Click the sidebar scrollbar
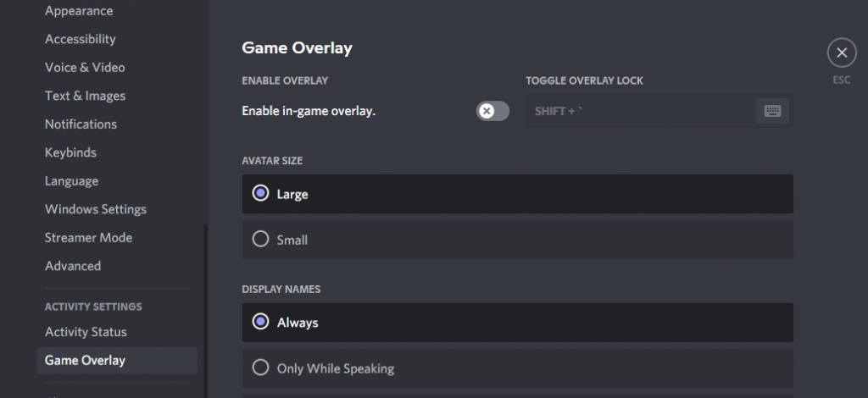The height and width of the screenshot is (398, 868). pos(206,311)
